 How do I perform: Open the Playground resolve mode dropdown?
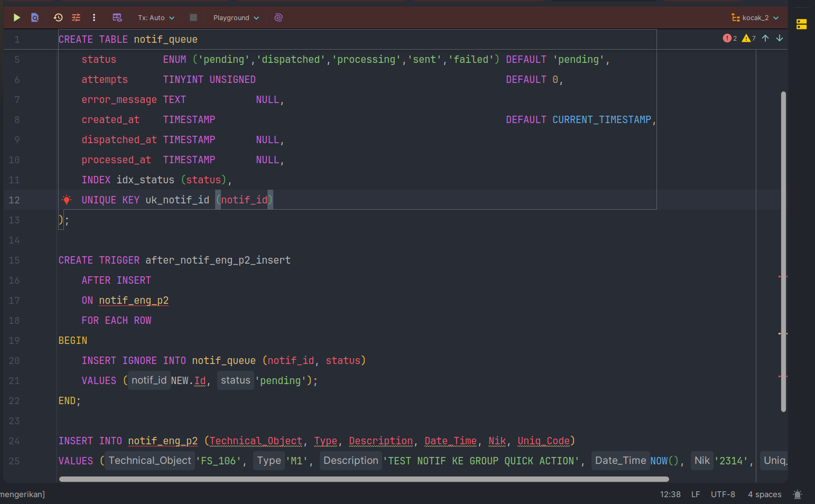click(x=236, y=17)
